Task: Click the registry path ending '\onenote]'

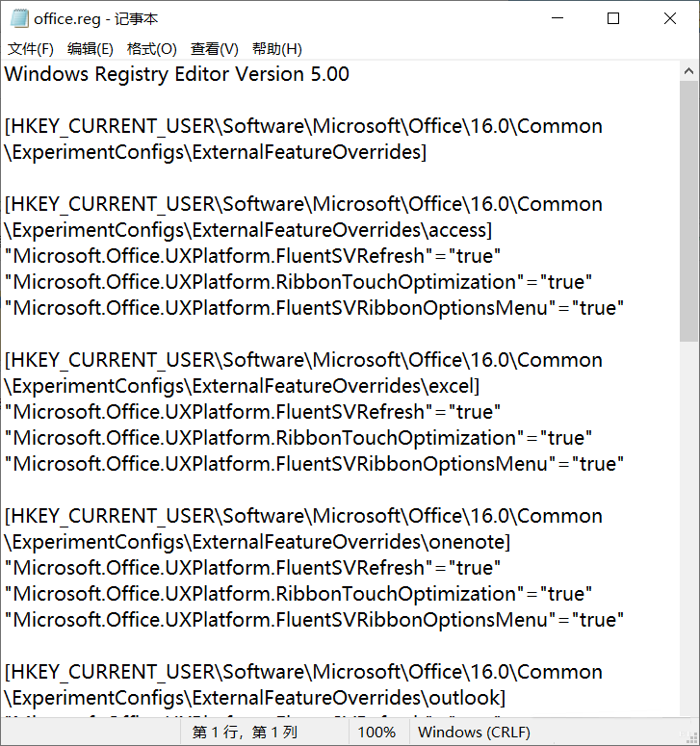Action: pos(303,529)
